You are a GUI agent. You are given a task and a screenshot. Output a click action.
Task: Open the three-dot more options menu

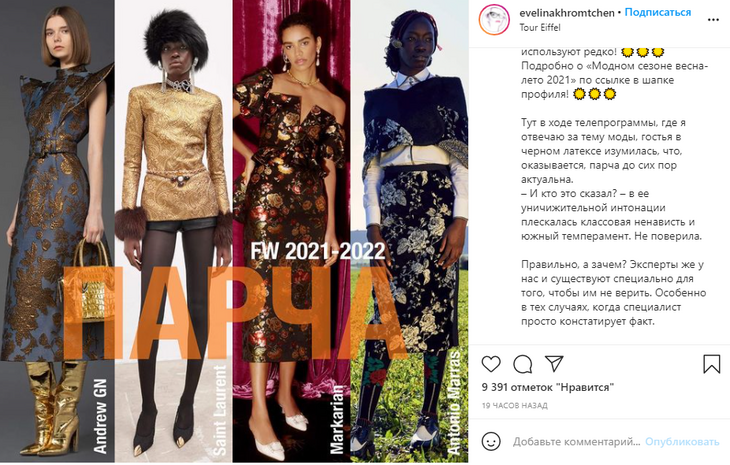[713, 20]
